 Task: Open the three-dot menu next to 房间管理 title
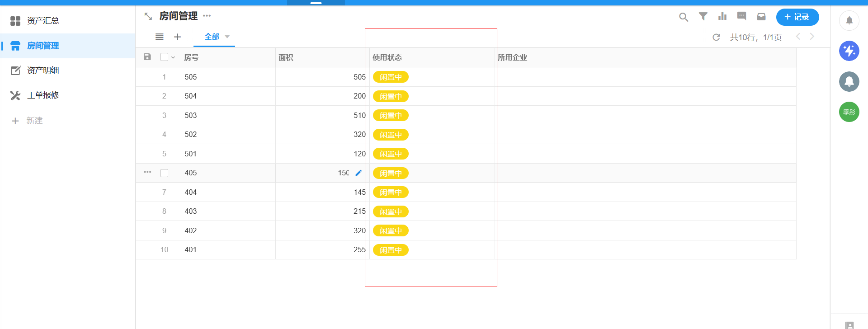[x=207, y=16]
